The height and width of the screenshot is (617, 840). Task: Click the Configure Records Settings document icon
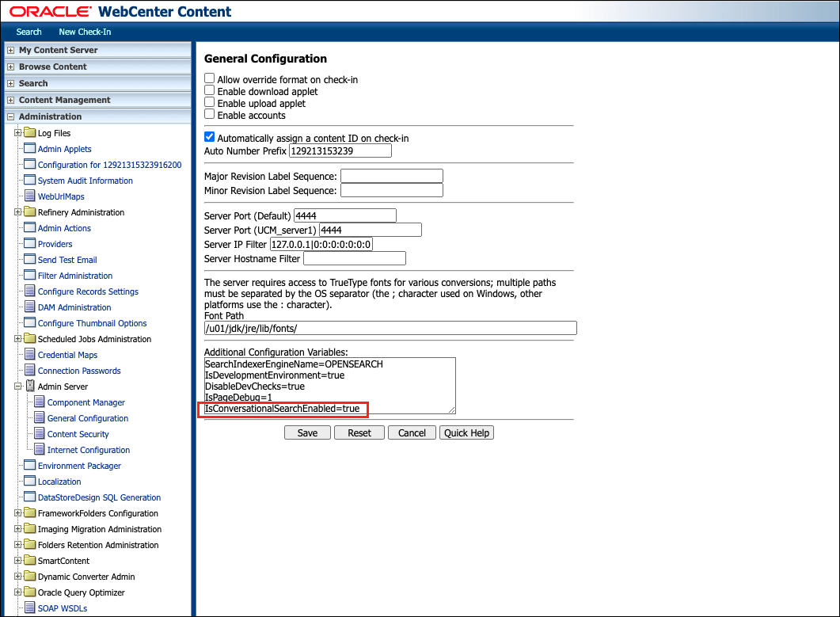(x=30, y=291)
